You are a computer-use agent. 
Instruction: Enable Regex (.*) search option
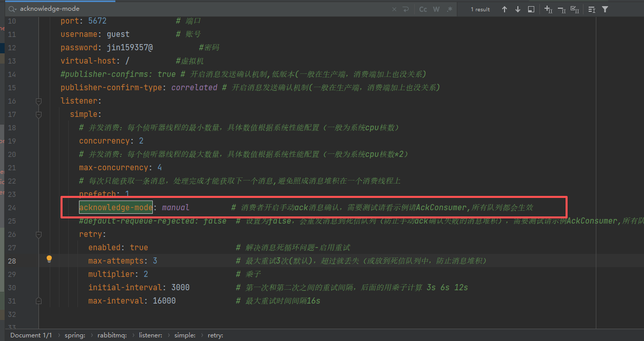point(450,9)
